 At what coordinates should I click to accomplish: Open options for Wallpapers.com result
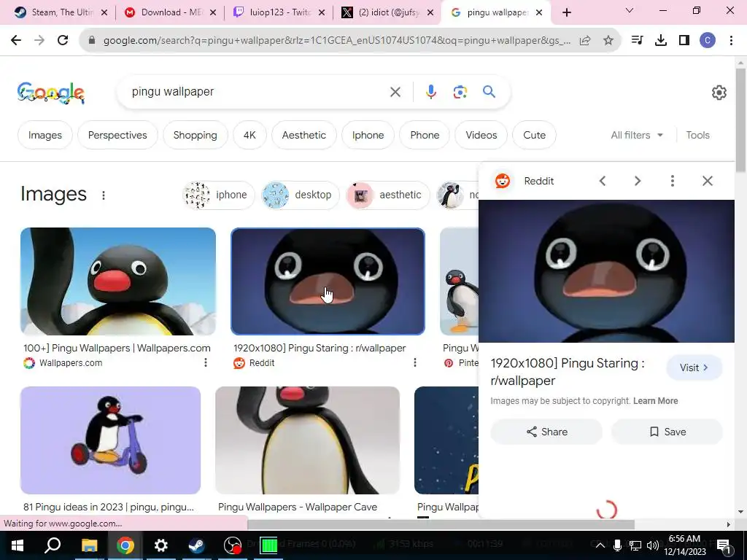click(x=205, y=363)
